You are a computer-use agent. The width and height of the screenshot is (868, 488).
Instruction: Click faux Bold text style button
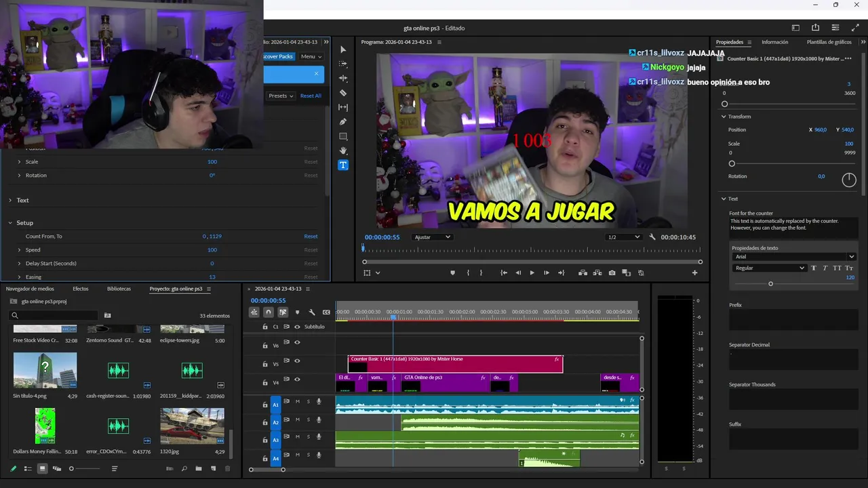[x=814, y=268]
